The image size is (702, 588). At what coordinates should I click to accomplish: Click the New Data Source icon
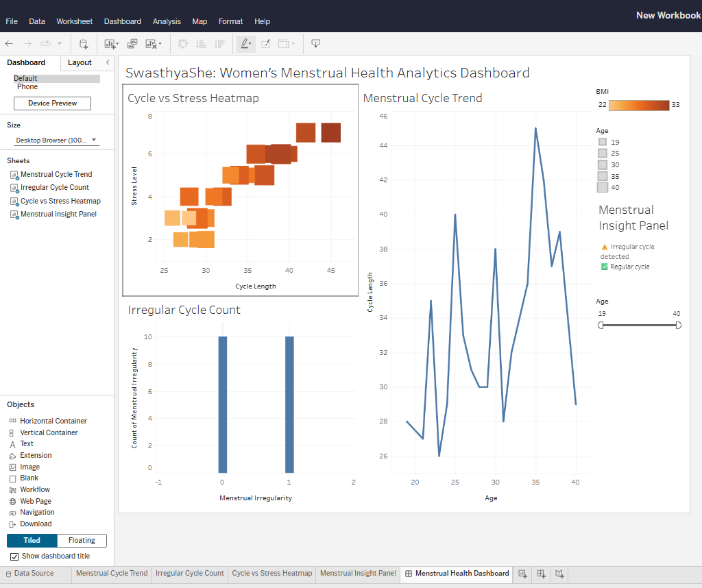84,44
